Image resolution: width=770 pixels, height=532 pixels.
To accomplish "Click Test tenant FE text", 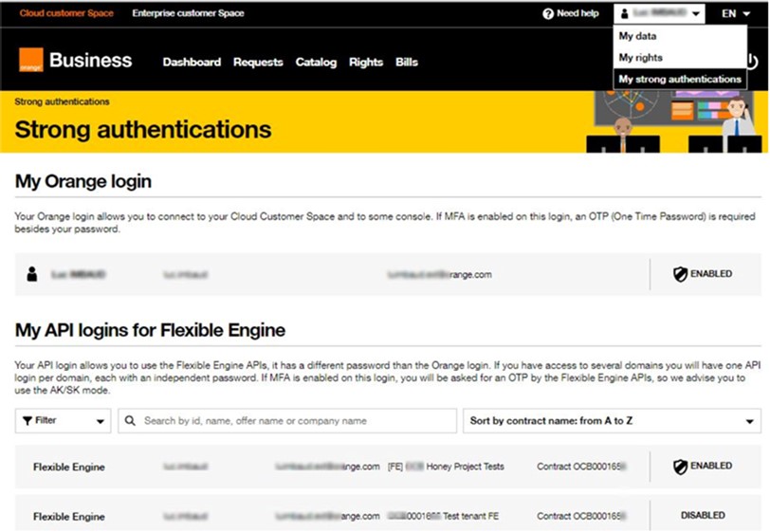I will (470, 516).
